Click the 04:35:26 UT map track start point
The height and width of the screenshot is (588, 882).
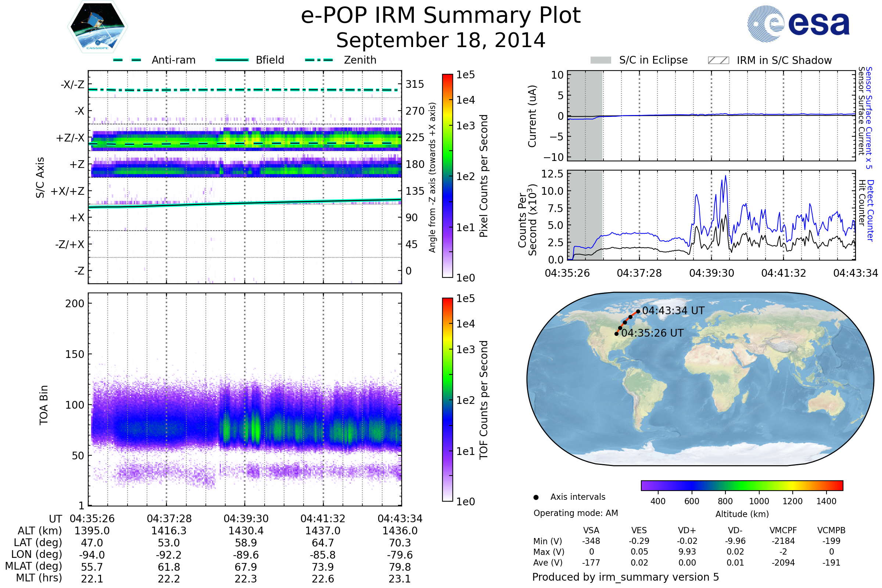[x=617, y=334]
